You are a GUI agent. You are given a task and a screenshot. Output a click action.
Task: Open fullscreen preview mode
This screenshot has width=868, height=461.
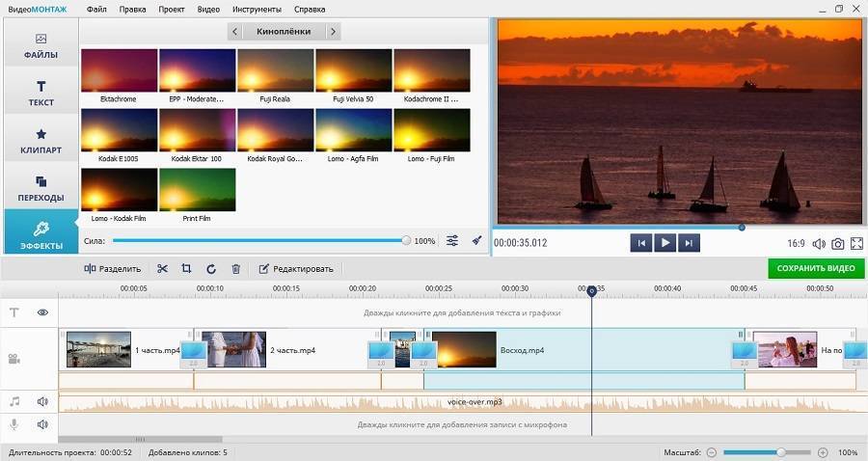point(856,244)
